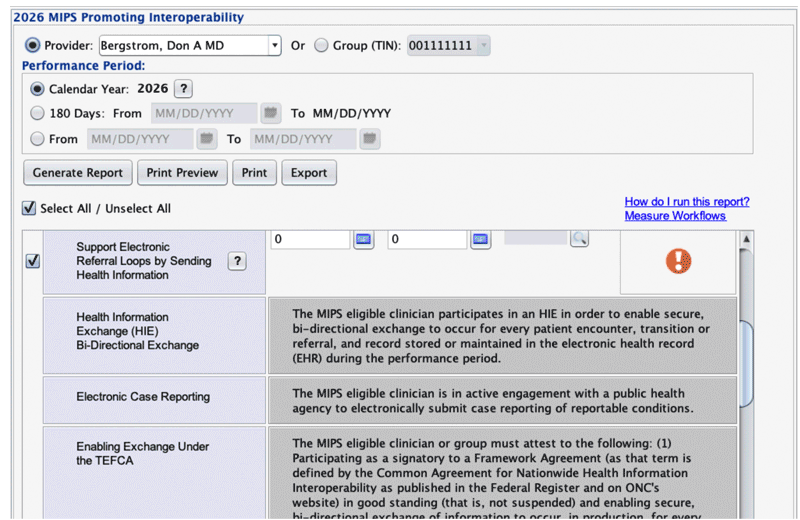
Task: Choose the 180 Days radio option
Action: pyautogui.click(x=37, y=113)
